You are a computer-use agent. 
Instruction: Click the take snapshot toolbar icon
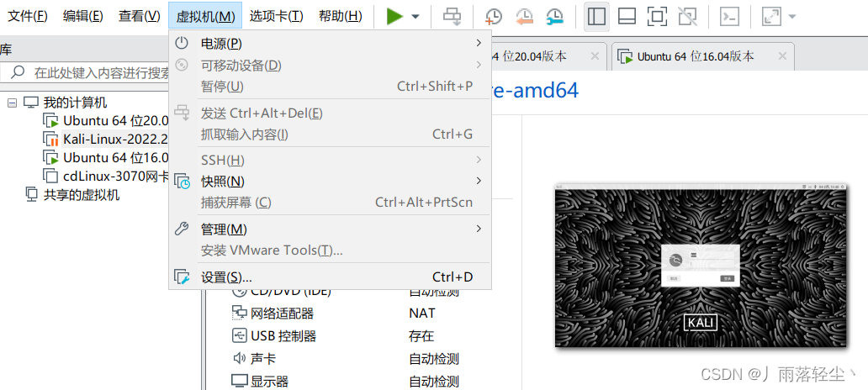click(x=493, y=17)
